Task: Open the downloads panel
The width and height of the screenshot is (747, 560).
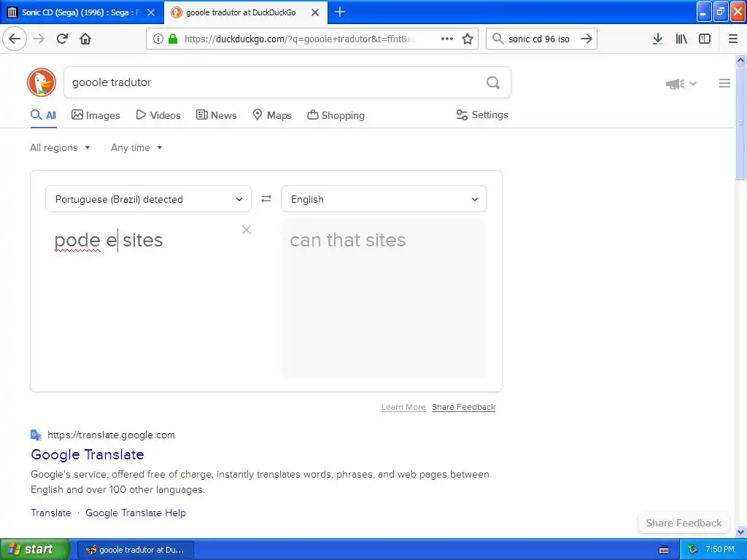Action: (x=658, y=39)
